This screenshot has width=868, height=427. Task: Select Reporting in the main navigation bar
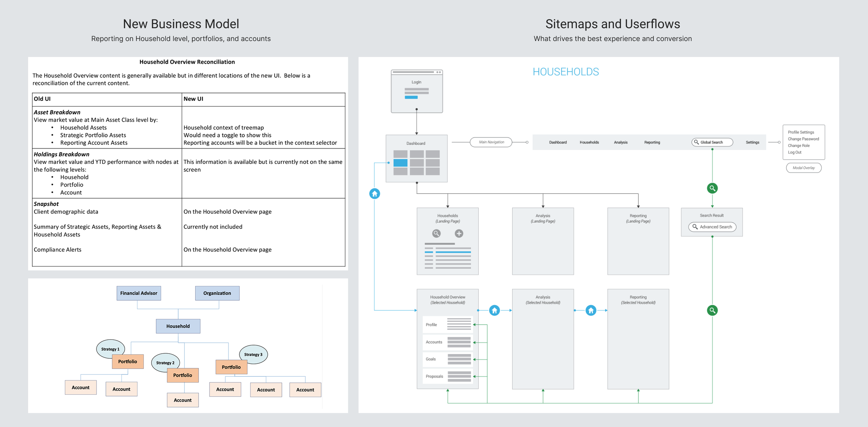[x=652, y=142]
